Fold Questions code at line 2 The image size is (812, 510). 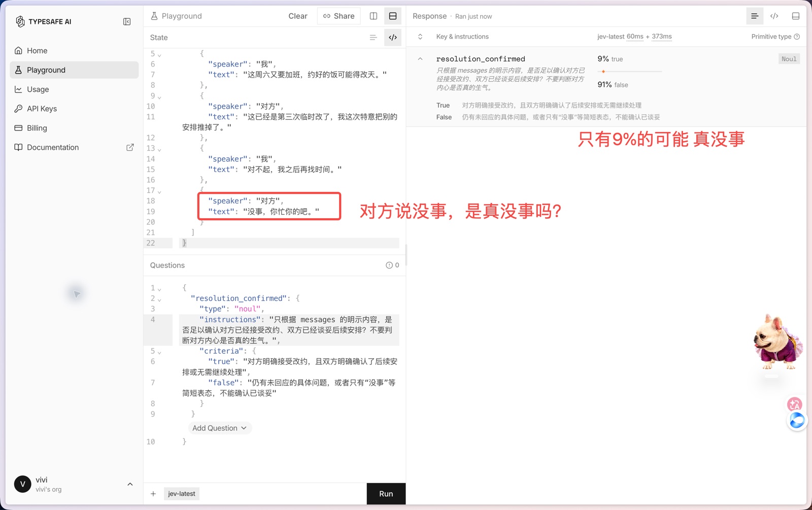(x=159, y=299)
